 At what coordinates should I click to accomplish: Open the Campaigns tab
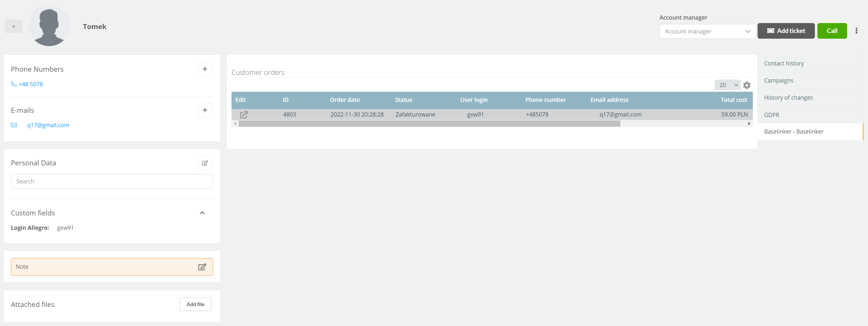[810, 81]
